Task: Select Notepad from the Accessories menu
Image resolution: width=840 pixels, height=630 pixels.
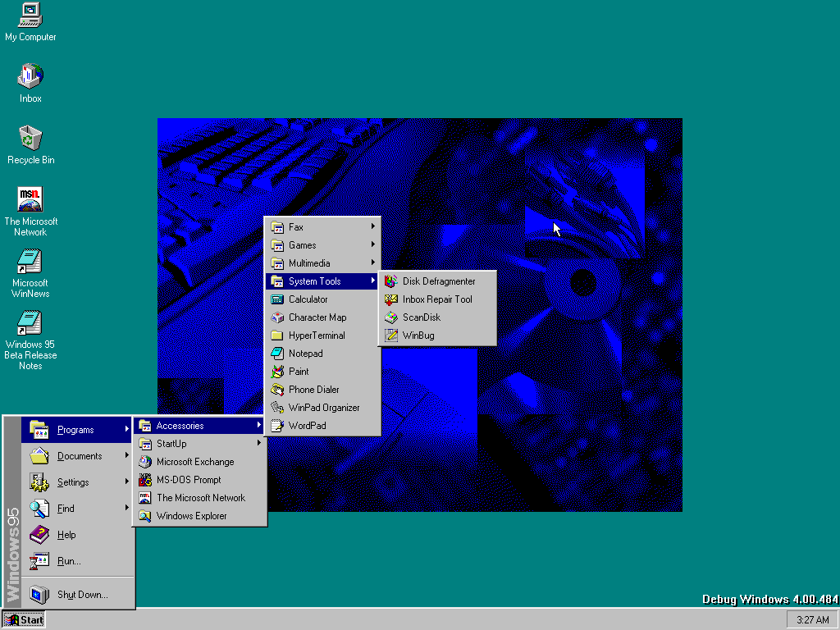Action: tap(305, 354)
